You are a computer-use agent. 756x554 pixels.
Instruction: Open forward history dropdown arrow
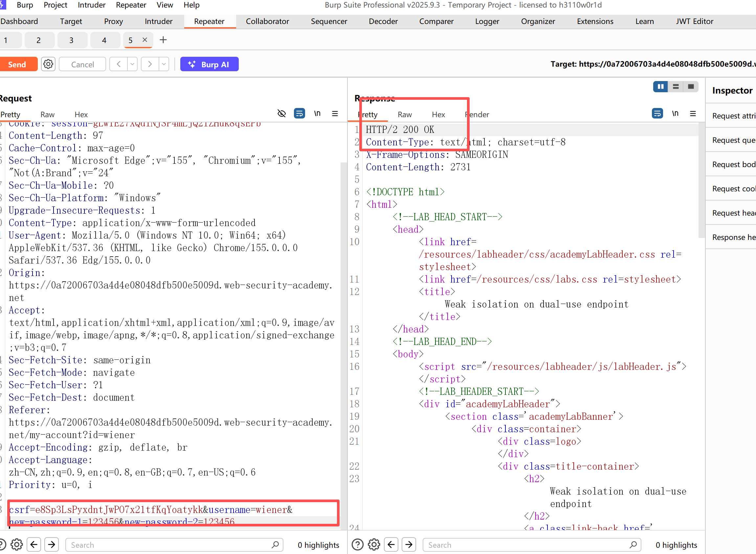[164, 64]
